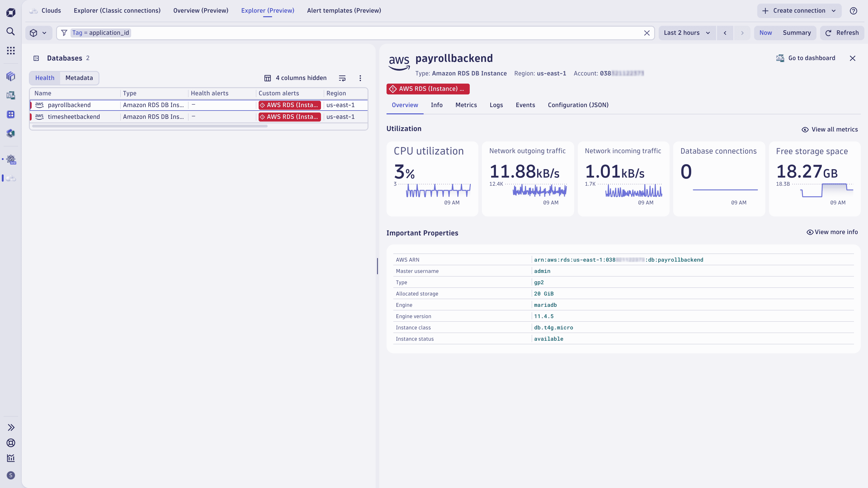Open the Dynatrace home logo
The image size is (868, 488).
[11, 12]
